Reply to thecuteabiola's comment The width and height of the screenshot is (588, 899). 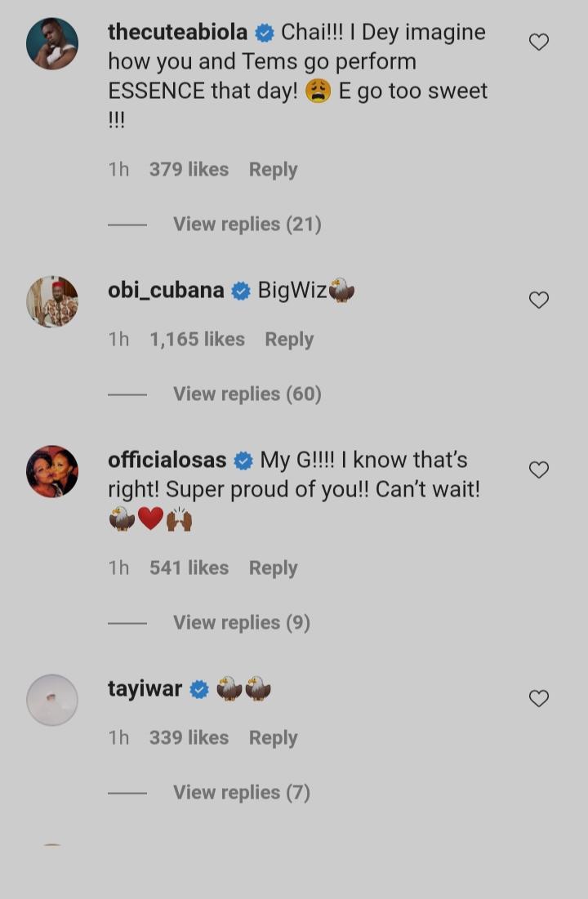tap(273, 169)
